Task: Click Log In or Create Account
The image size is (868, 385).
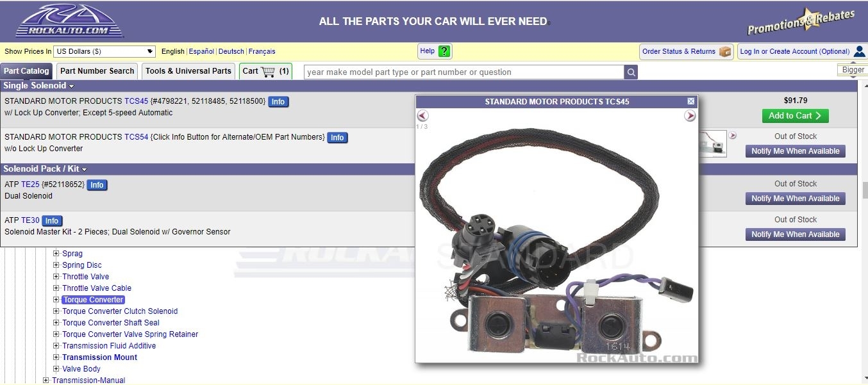Action: pos(802,52)
